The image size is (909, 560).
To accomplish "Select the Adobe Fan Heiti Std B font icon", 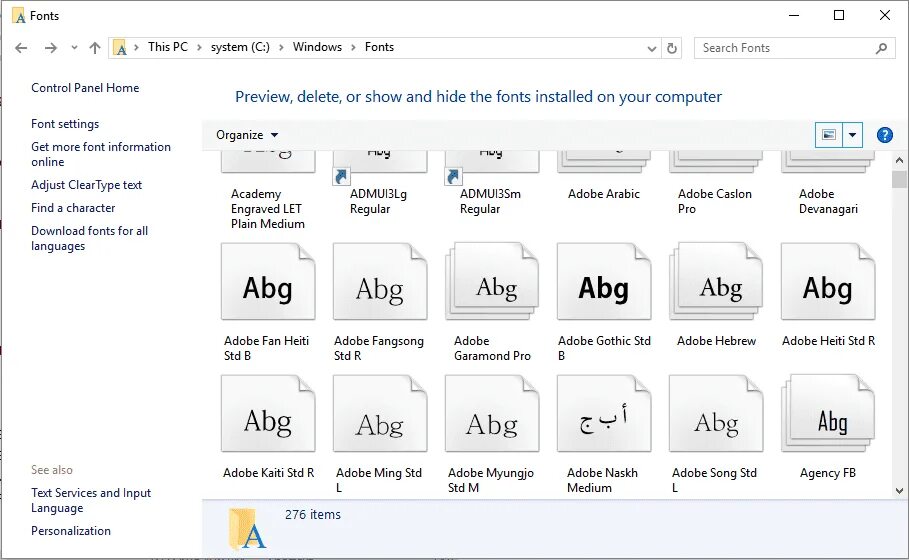I will (x=268, y=282).
